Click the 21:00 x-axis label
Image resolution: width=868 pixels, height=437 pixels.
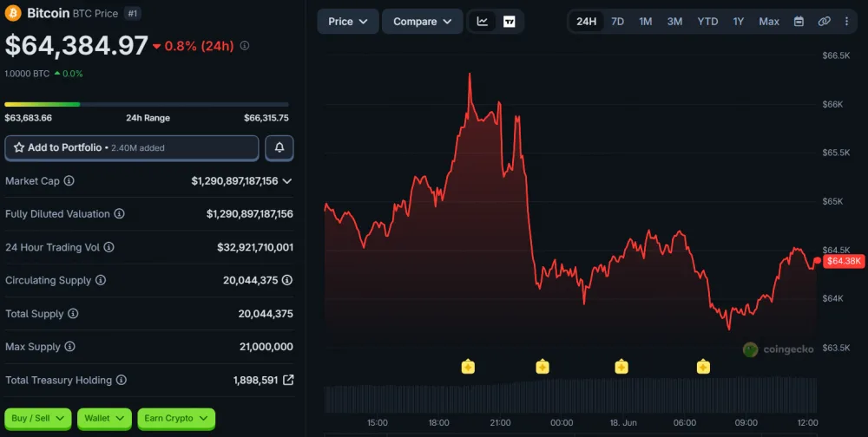pyautogui.click(x=501, y=422)
